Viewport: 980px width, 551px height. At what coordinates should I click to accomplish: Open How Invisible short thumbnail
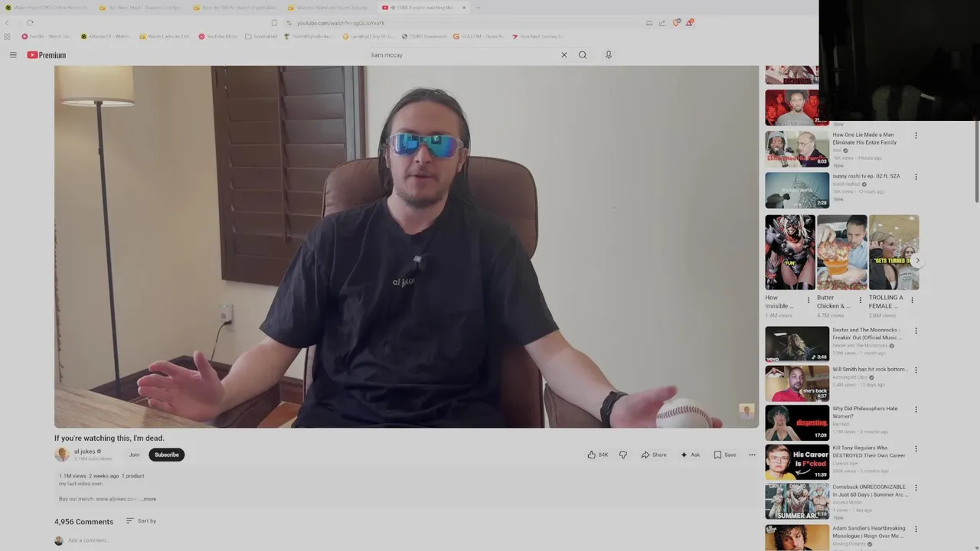pyautogui.click(x=790, y=252)
